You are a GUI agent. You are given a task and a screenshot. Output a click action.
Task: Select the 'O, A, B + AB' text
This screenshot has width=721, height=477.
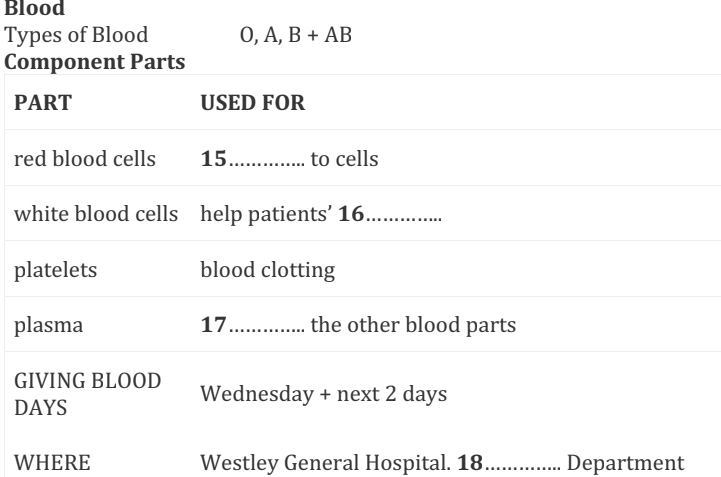pyautogui.click(x=296, y=35)
